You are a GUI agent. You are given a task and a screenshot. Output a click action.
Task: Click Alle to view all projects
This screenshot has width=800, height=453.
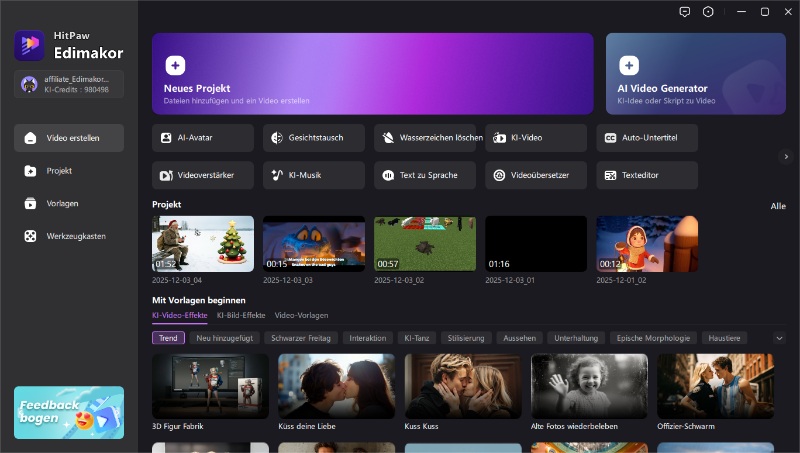click(778, 205)
